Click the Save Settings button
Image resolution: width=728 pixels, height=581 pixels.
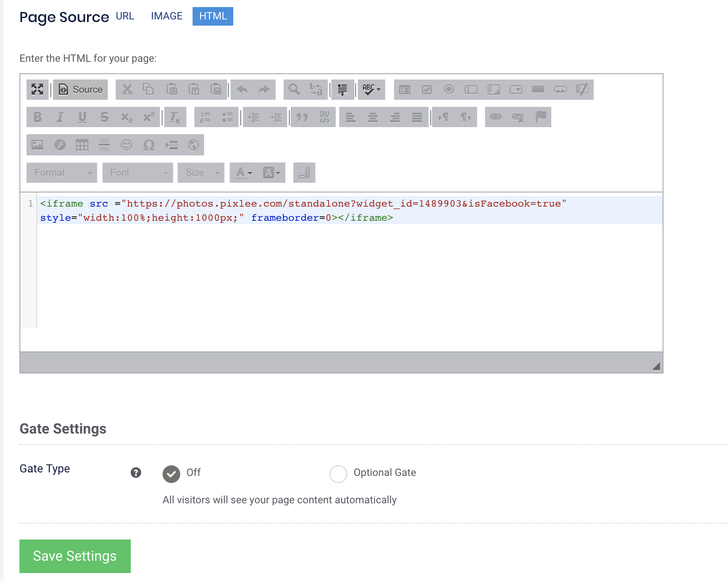(75, 556)
